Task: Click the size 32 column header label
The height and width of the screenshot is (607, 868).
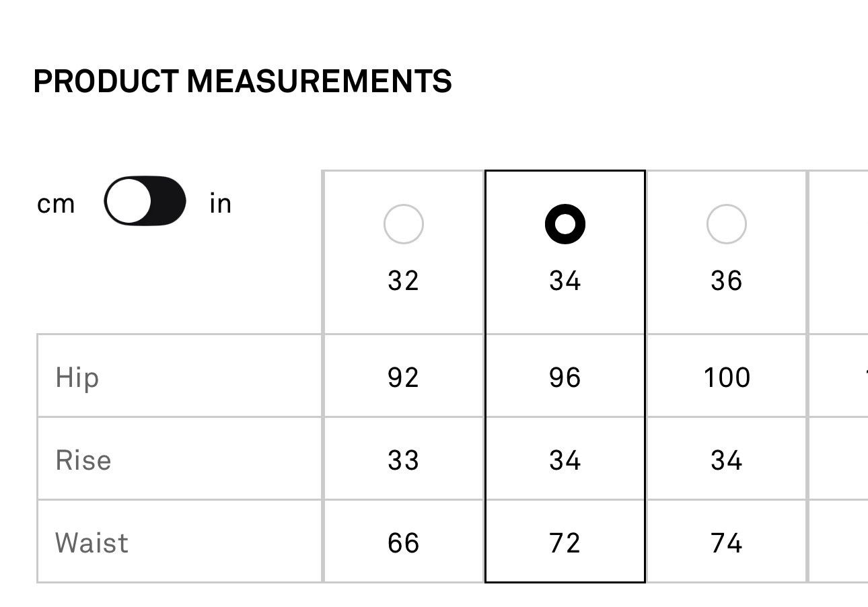Action: [x=404, y=281]
